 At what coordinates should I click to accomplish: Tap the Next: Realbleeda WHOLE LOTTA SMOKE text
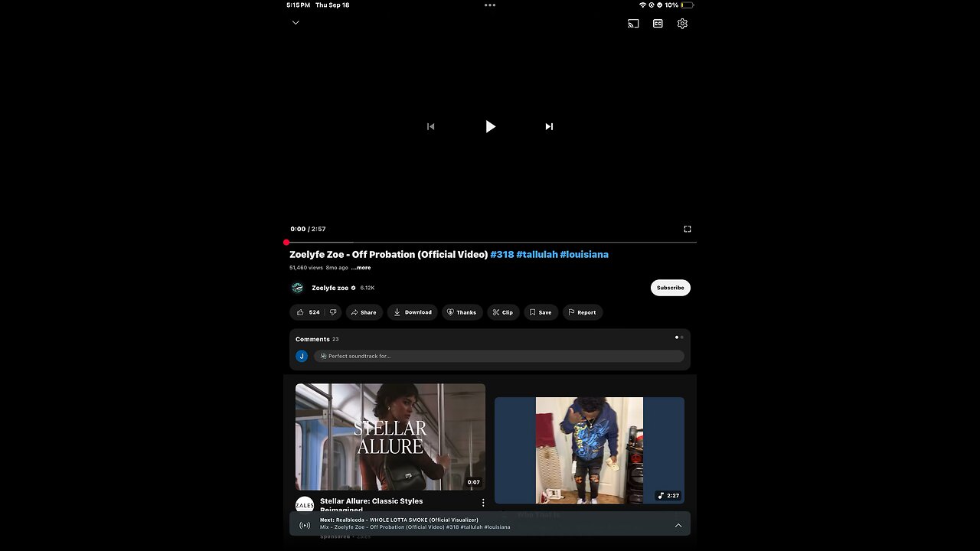pyautogui.click(x=399, y=520)
